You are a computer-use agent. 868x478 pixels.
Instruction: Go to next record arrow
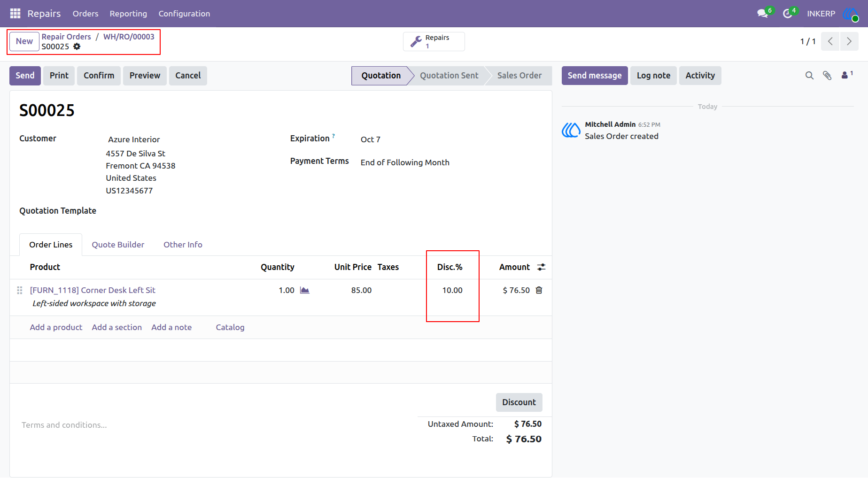[849, 41]
